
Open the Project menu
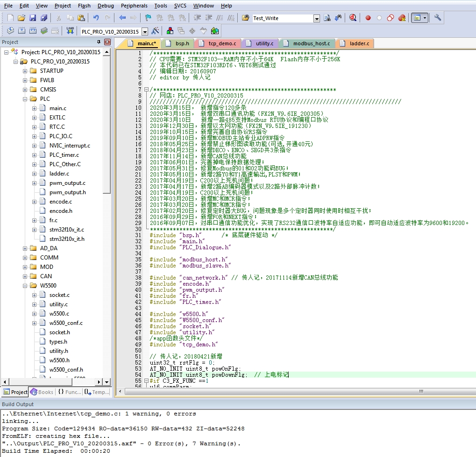63,6
